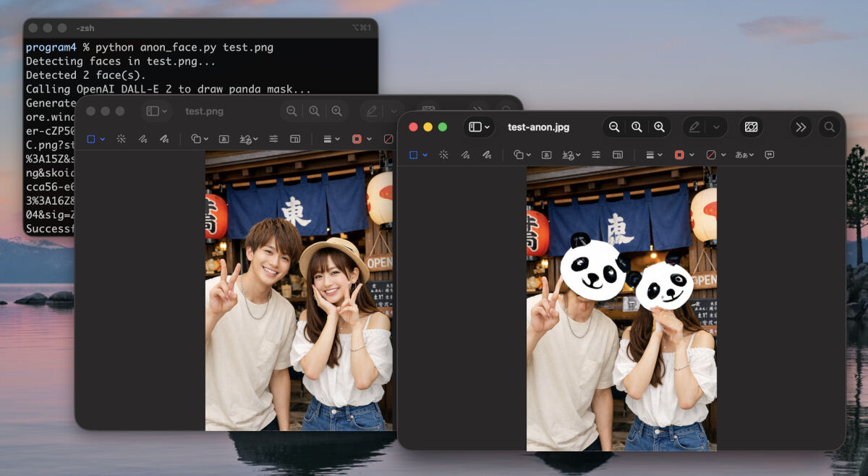Expand Shapes dropdown in test-anon.jpg toolbar
This screenshot has height=476, width=868.
pos(522,155)
